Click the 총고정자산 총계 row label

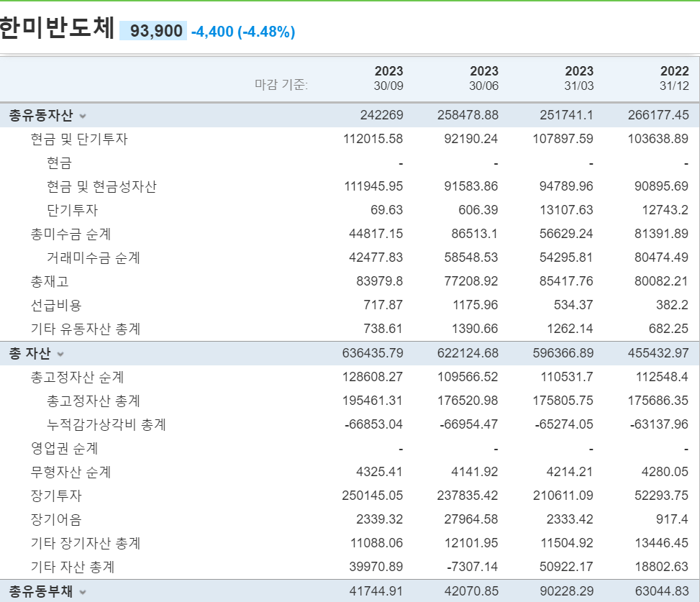(94, 401)
